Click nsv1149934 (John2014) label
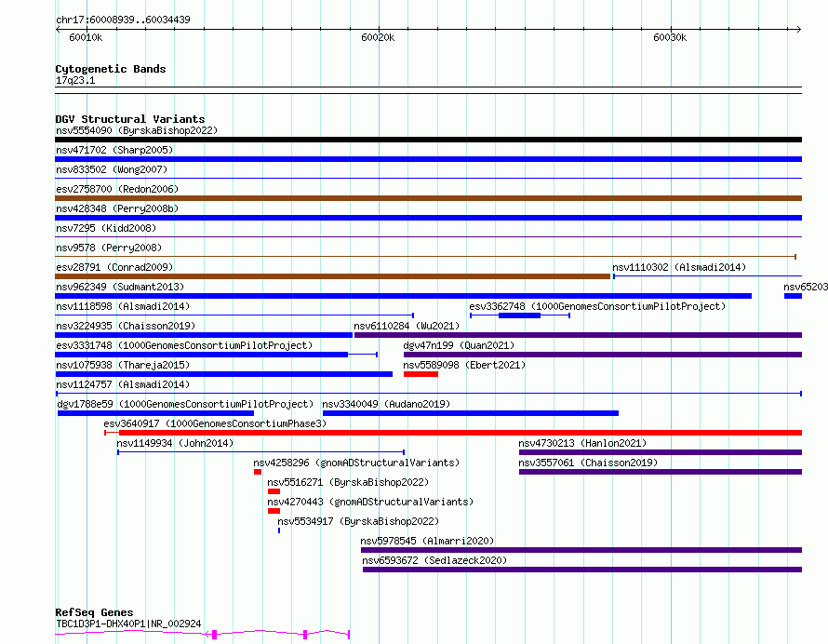This screenshot has width=828, height=644. tap(175, 443)
